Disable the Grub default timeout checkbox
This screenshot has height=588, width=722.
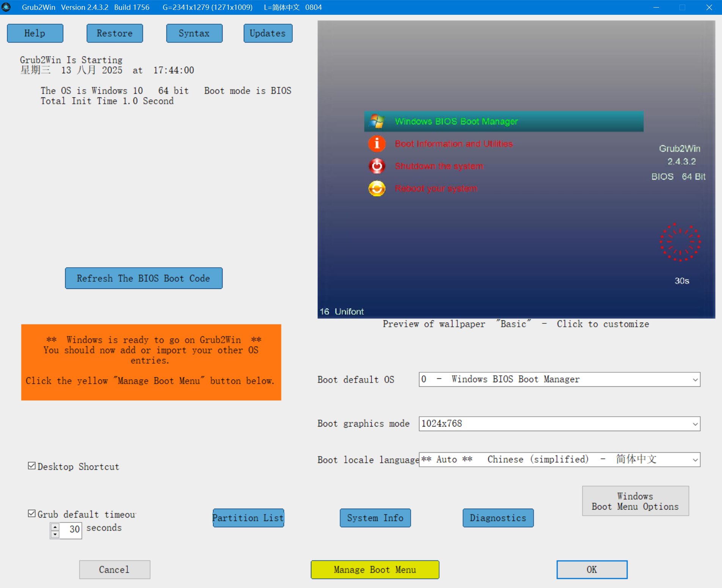[x=32, y=513]
